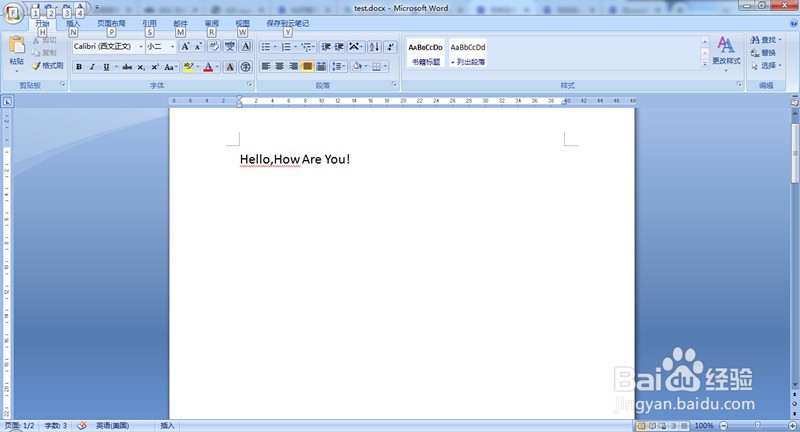Viewport: 800px width, 432px height.
Task: Apply the List Paragraph (列出段落) style
Action: pos(468,53)
